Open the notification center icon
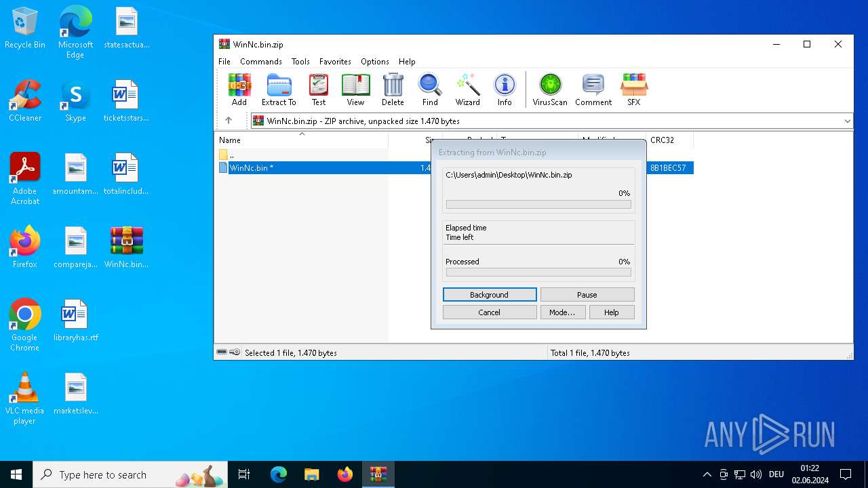 [846, 474]
